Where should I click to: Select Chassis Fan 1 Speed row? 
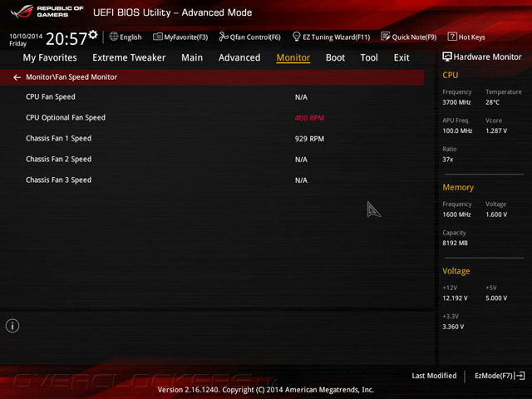tap(212, 139)
